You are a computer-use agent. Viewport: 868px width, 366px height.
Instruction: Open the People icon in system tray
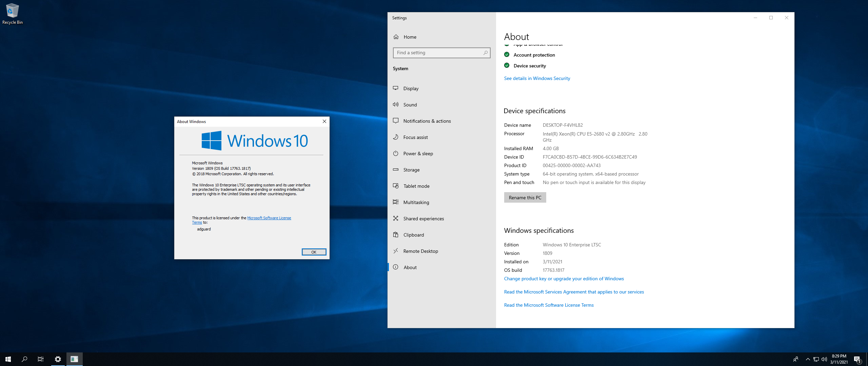pyautogui.click(x=796, y=359)
